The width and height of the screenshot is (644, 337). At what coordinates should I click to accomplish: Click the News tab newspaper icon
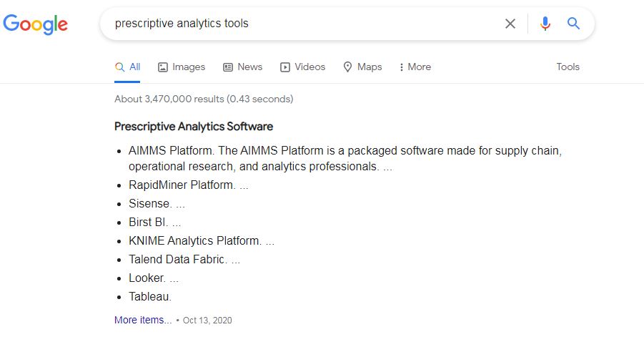tap(228, 67)
